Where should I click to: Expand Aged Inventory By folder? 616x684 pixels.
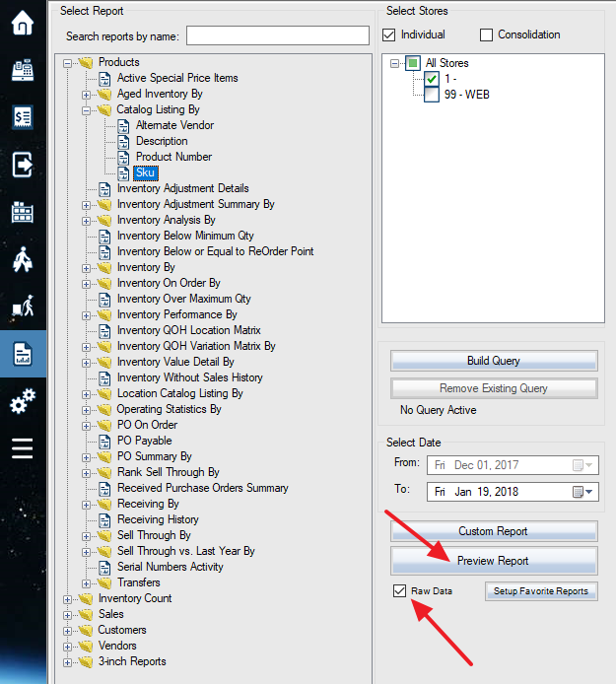click(86, 95)
